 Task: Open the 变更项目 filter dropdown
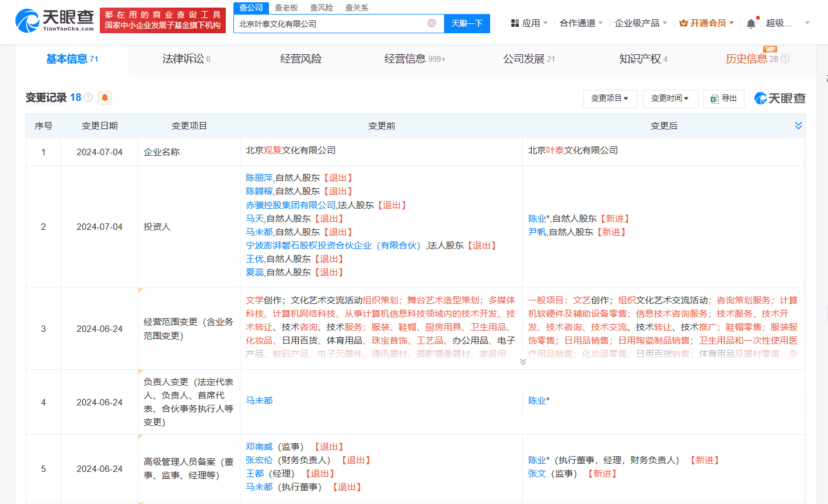tap(610, 98)
